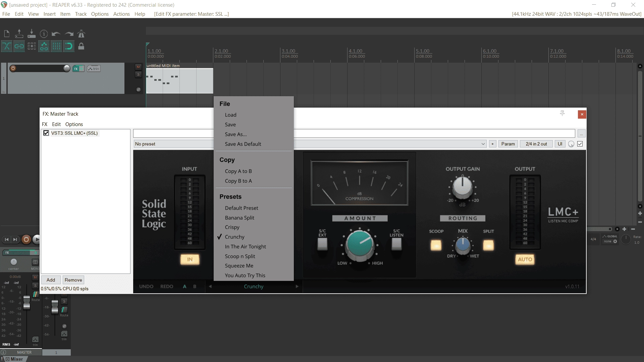Toggle the AUTO output button
Screen dimensions: 644x362
tap(525, 259)
